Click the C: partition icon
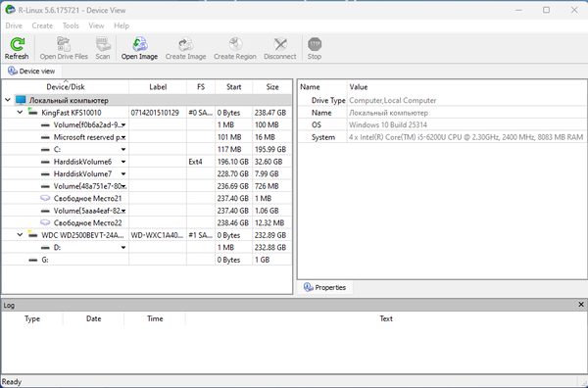 (45, 149)
